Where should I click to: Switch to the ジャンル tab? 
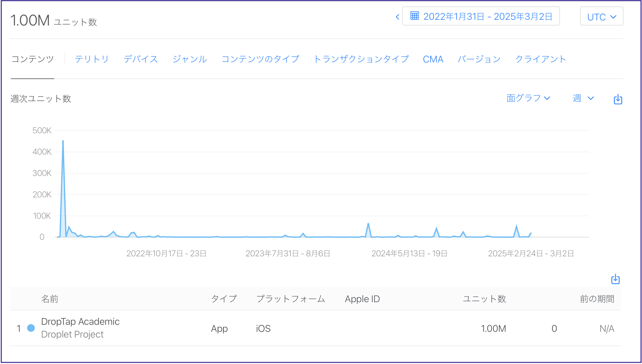point(190,59)
